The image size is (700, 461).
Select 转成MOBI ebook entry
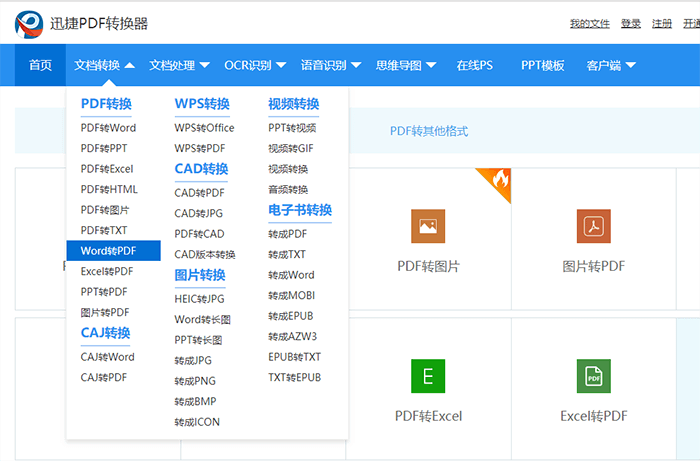[291, 295]
